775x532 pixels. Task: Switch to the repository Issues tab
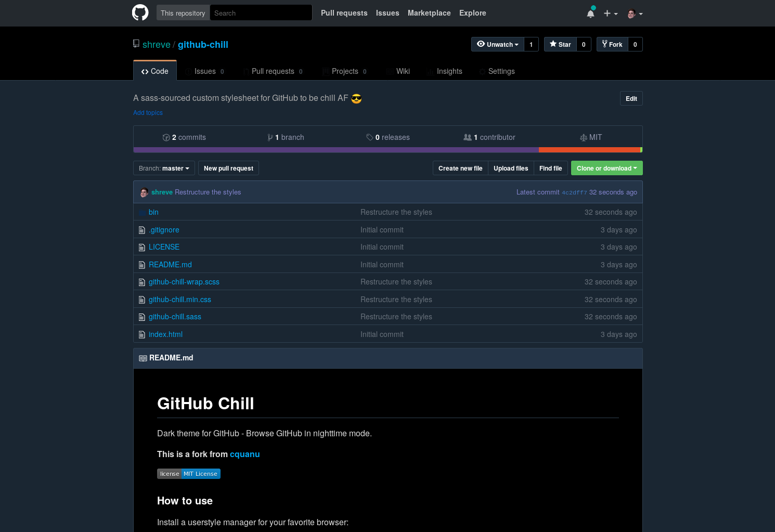tap(204, 71)
